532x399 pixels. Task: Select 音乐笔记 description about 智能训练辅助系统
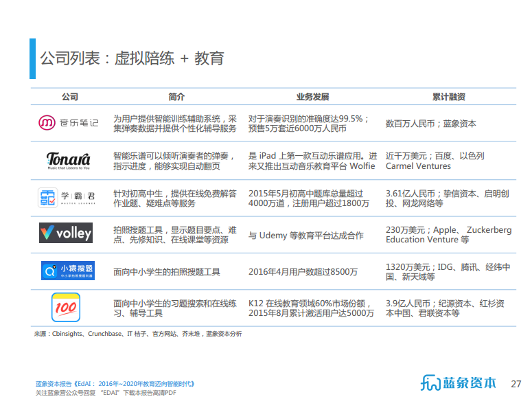(x=175, y=124)
